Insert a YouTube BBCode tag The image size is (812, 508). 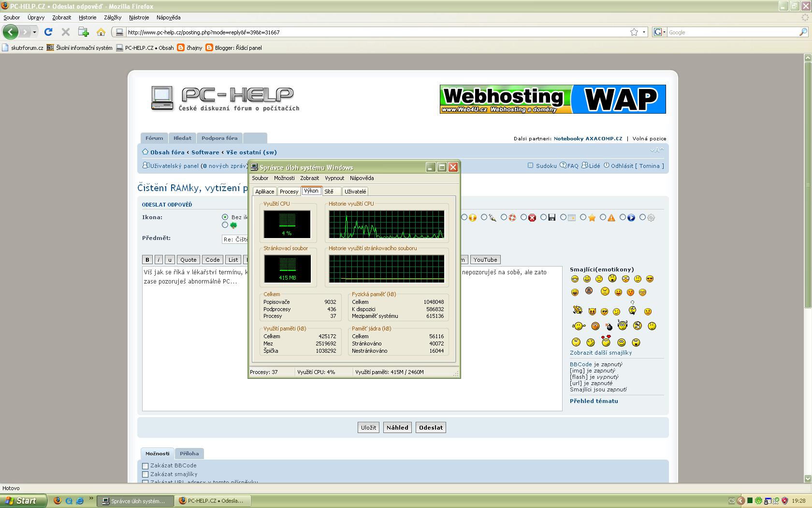click(x=485, y=260)
